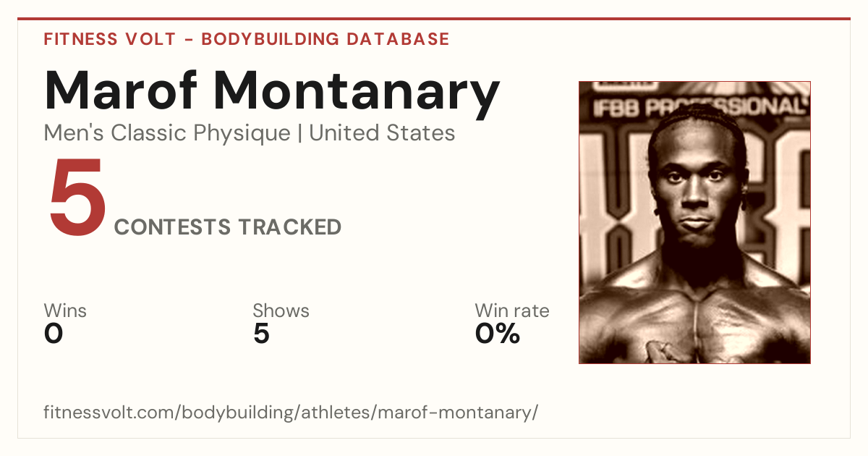Click the pipe separator between division and country
This screenshot has height=456, width=868.
point(300,134)
